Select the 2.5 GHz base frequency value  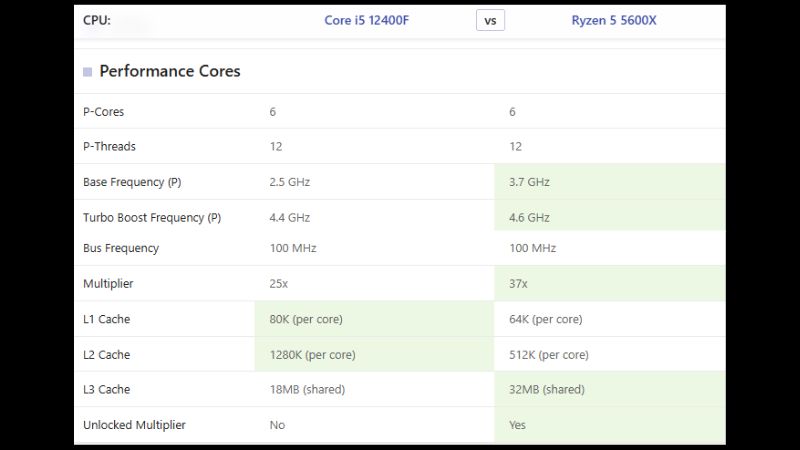point(290,182)
